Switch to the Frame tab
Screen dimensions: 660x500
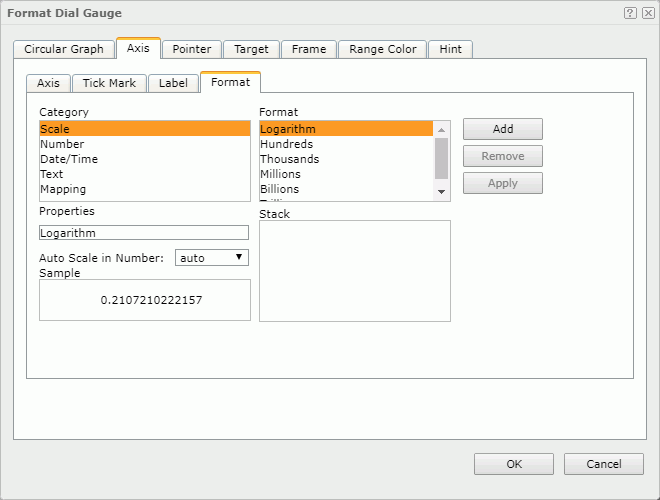point(309,49)
